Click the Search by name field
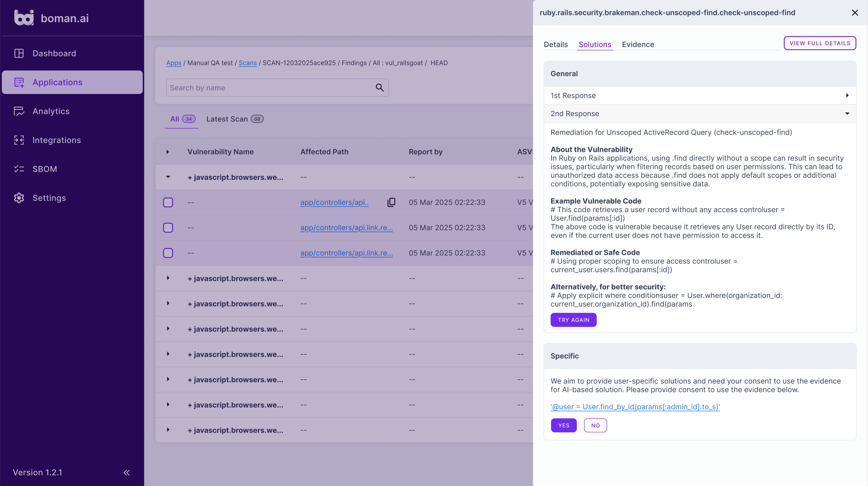Image resolution: width=868 pixels, height=486 pixels. (x=270, y=88)
